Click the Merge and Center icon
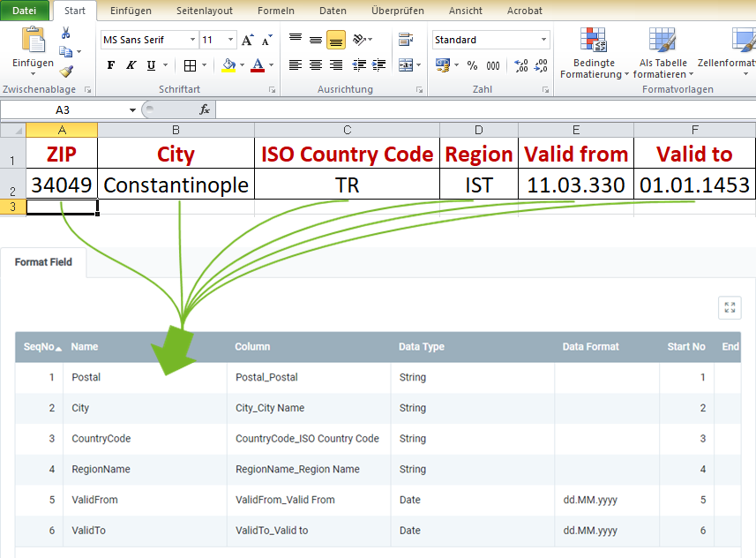 (x=406, y=64)
